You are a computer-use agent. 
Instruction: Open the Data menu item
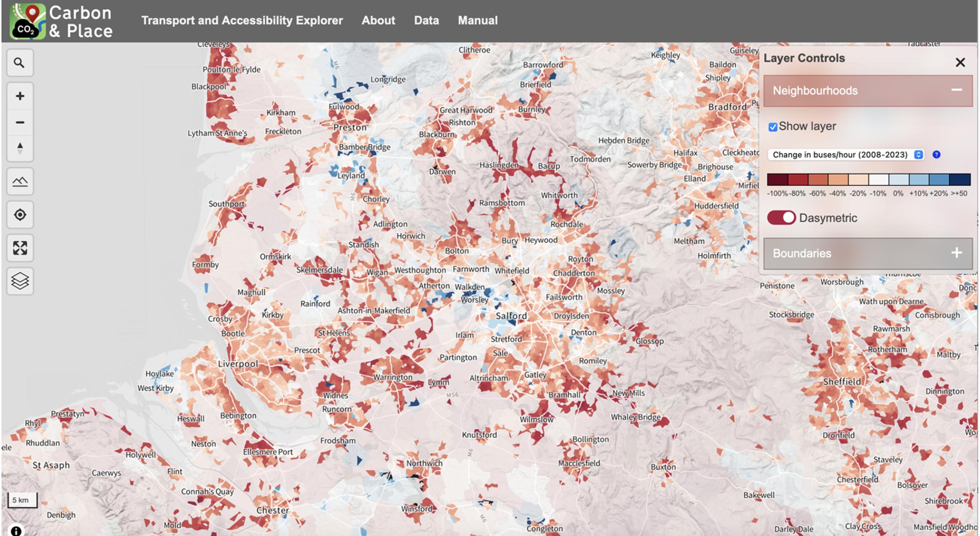point(426,21)
